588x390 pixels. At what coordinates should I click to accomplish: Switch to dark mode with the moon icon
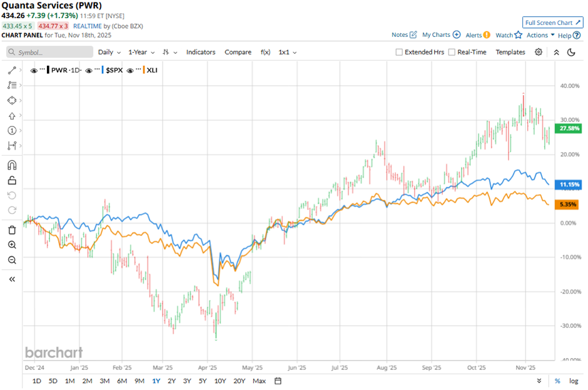click(571, 52)
